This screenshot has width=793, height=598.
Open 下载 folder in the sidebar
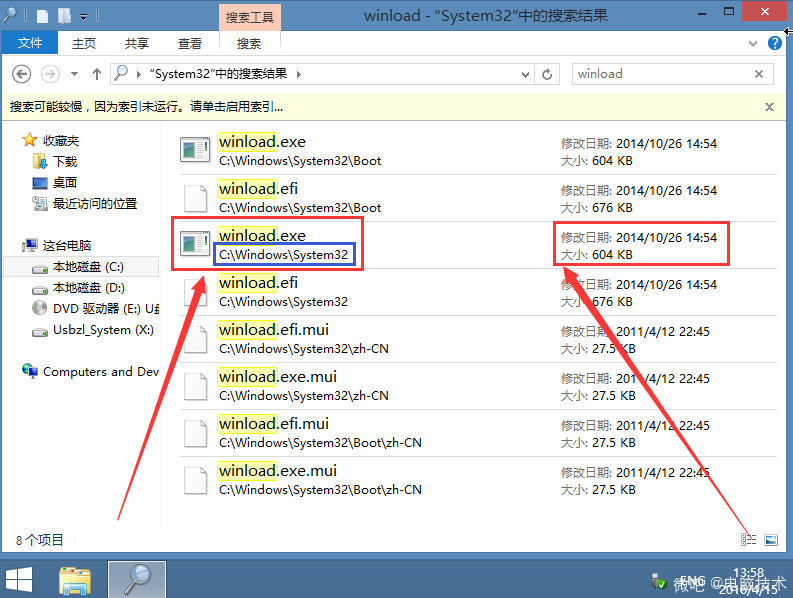click(65, 162)
